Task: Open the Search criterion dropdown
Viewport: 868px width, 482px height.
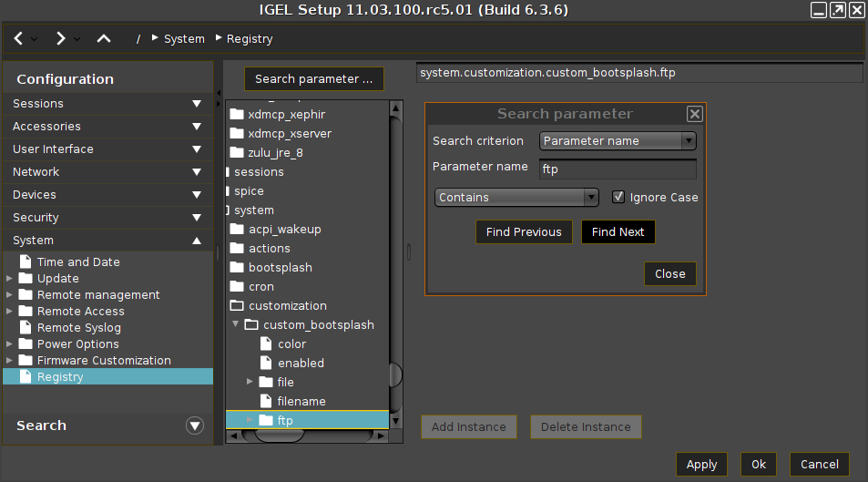Action: (618, 141)
